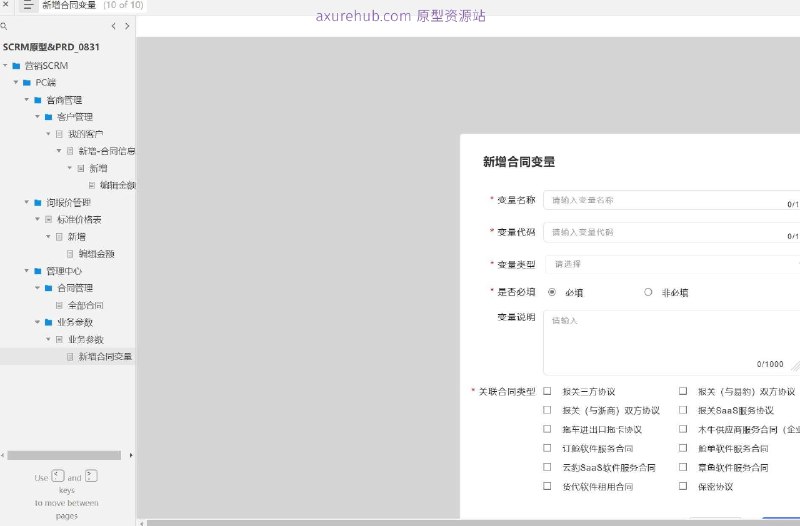This screenshot has height=526, width=800.
Task: Open the hamburger sitemap menu icon
Action: pyautogui.click(x=28, y=6)
